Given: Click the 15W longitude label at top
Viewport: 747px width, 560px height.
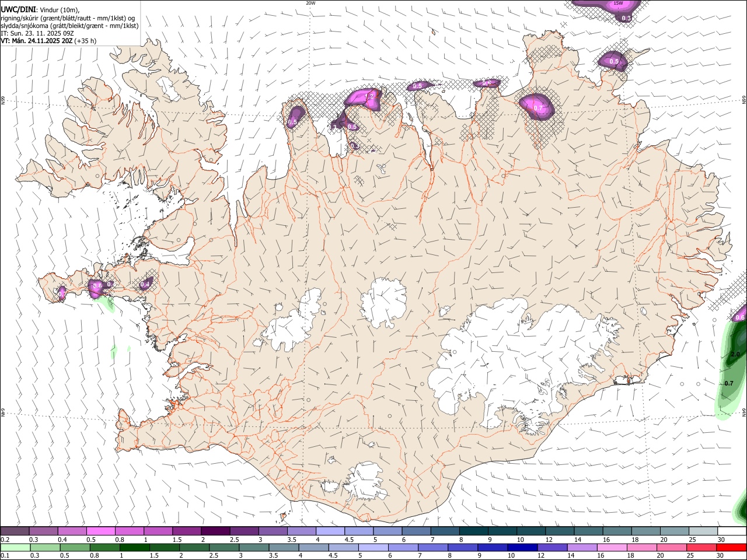Looking at the screenshot, I should (619, 3).
